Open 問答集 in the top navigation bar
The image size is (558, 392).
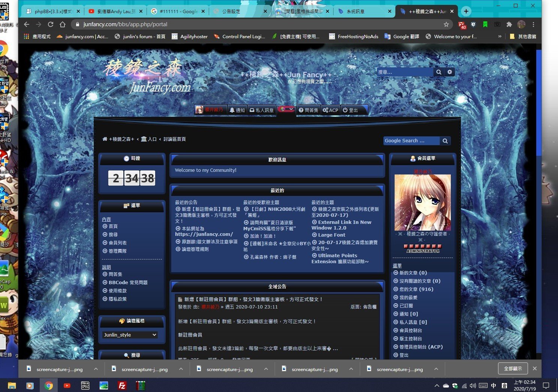(308, 110)
